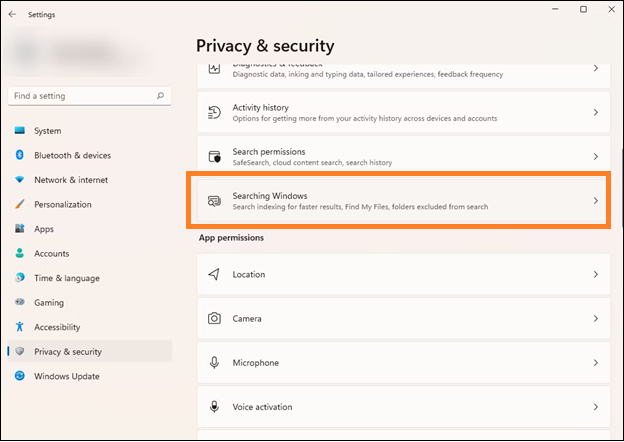Click the Camera icon in App permissions
The height and width of the screenshot is (442, 624).
pyautogui.click(x=214, y=318)
